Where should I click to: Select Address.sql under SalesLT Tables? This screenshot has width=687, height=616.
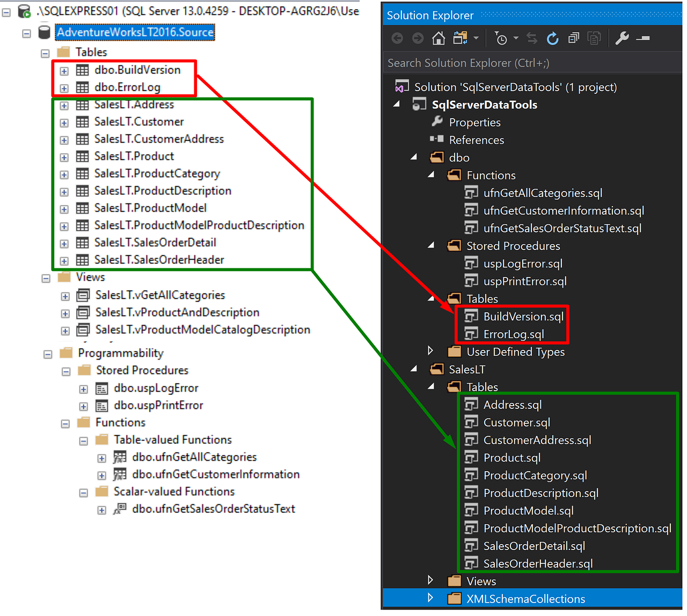tap(513, 405)
